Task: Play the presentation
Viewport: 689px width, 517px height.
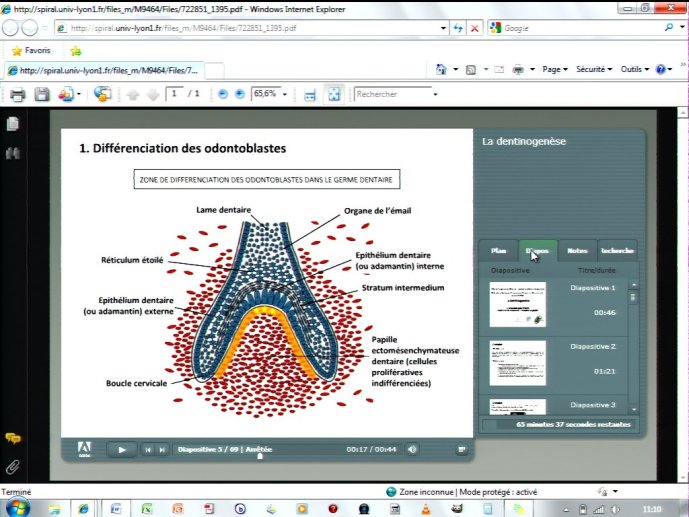Action: pos(122,449)
